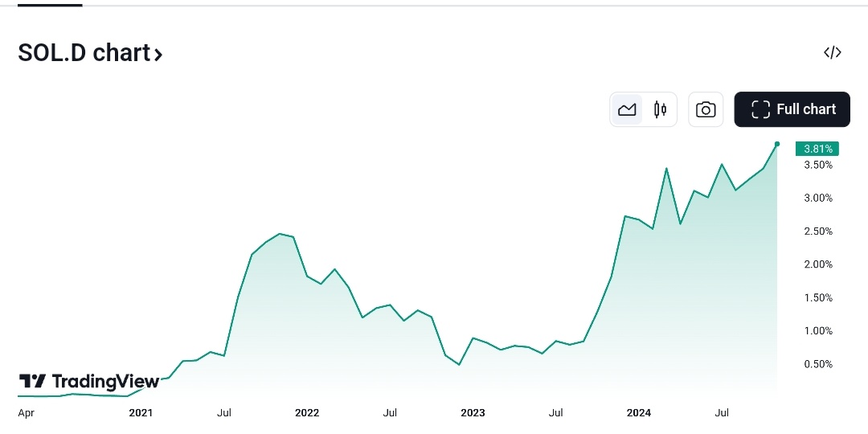Click the TradingView logo
The height and width of the screenshot is (434, 868).
(88, 381)
